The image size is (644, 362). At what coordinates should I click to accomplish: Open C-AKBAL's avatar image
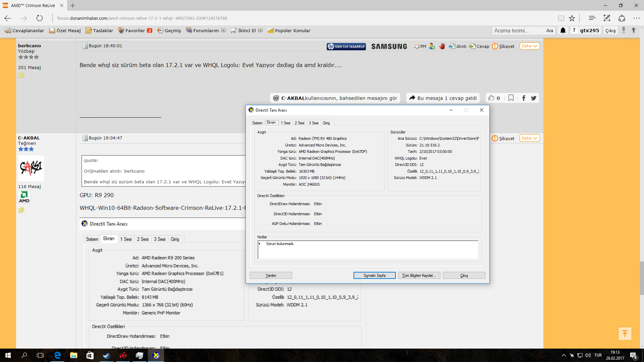[x=31, y=168]
